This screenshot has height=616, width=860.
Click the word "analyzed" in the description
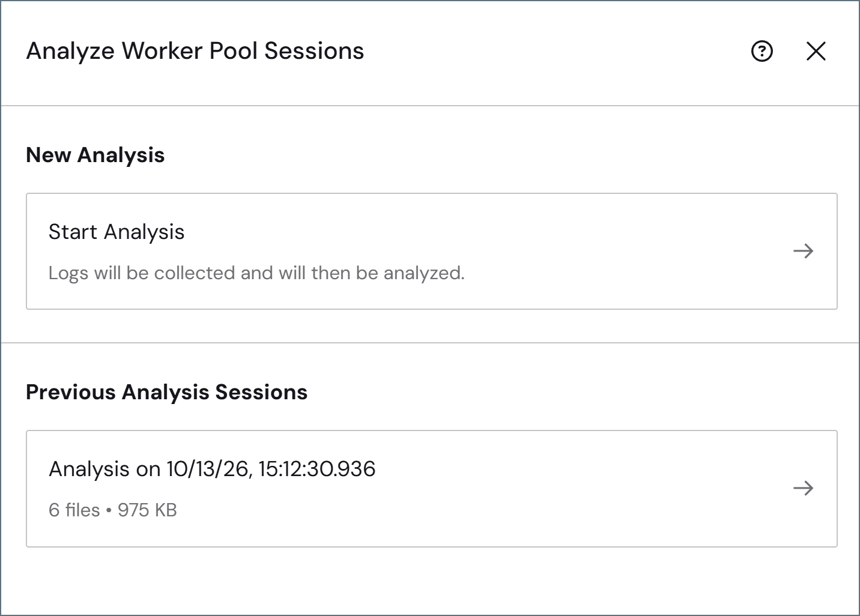[424, 273]
